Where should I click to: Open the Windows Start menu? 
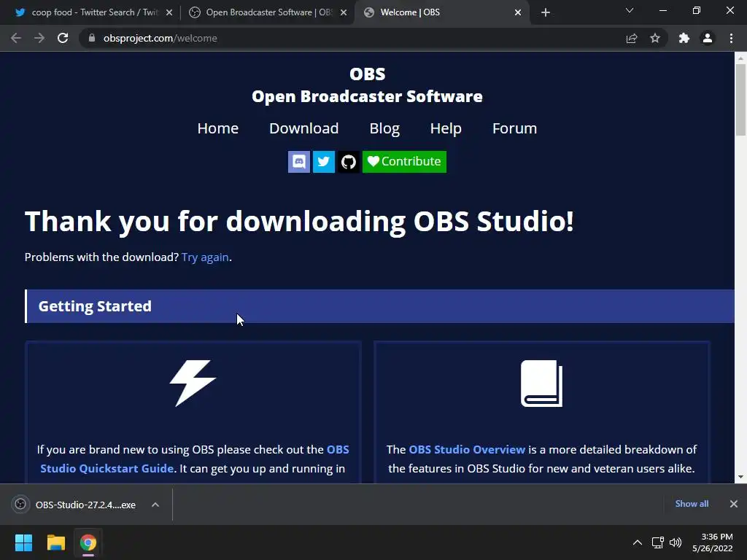click(x=23, y=542)
